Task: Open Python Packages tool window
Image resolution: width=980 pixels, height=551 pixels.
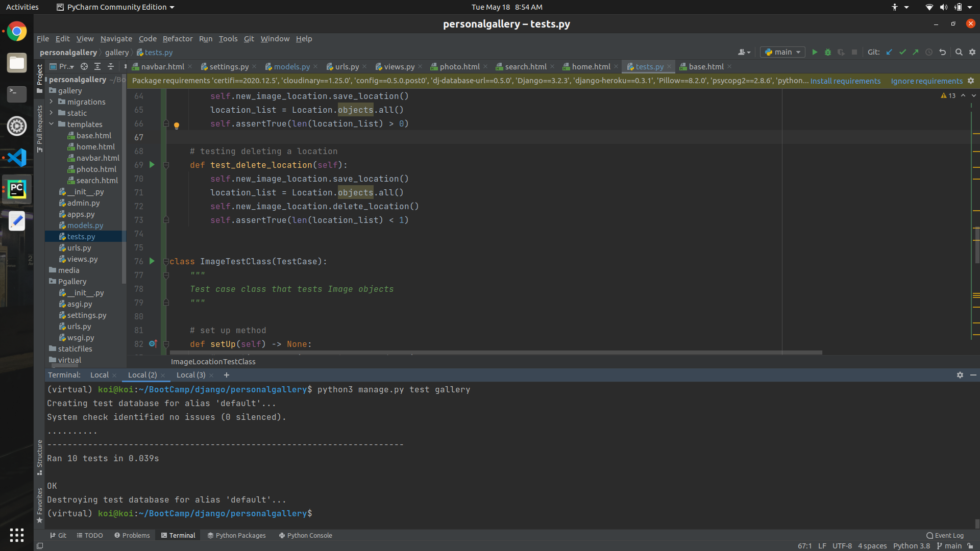Action: pos(236,535)
